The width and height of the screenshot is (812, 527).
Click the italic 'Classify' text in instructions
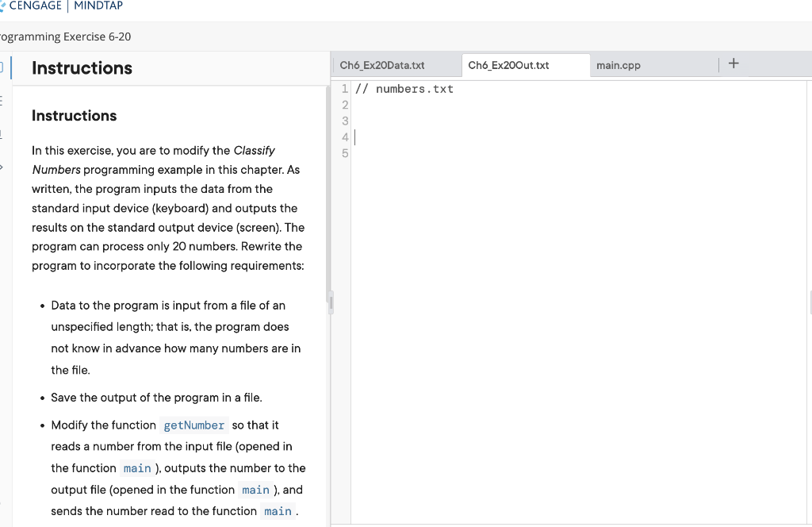click(x=255, y=150)
